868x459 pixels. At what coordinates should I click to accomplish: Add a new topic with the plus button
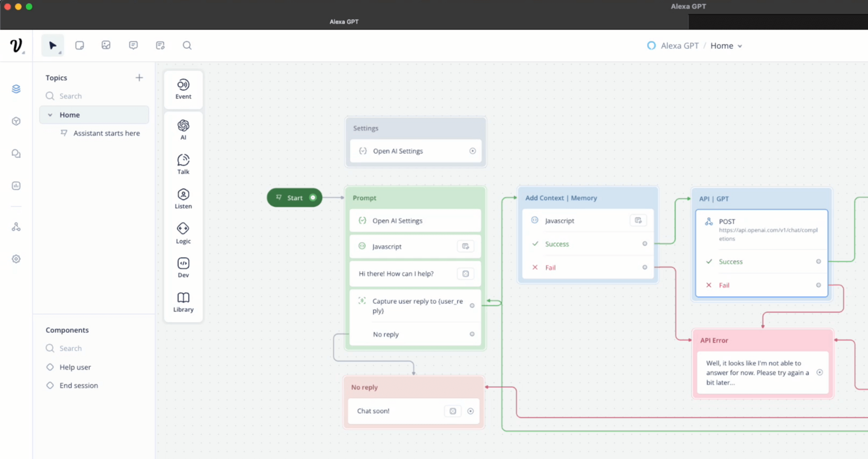(139, 77)
